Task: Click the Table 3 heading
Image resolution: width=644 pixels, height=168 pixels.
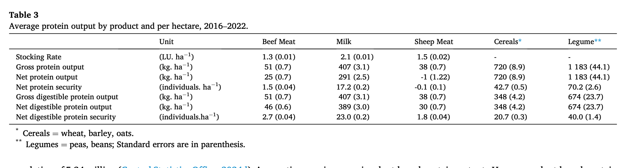Action: tap(24, 15)
